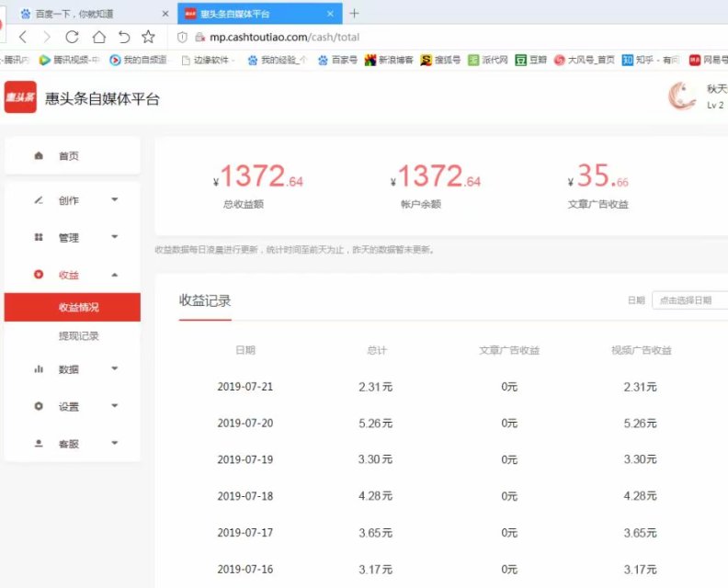
Task: Click the person icon beside 客服
Action: [x=39, y=443]
